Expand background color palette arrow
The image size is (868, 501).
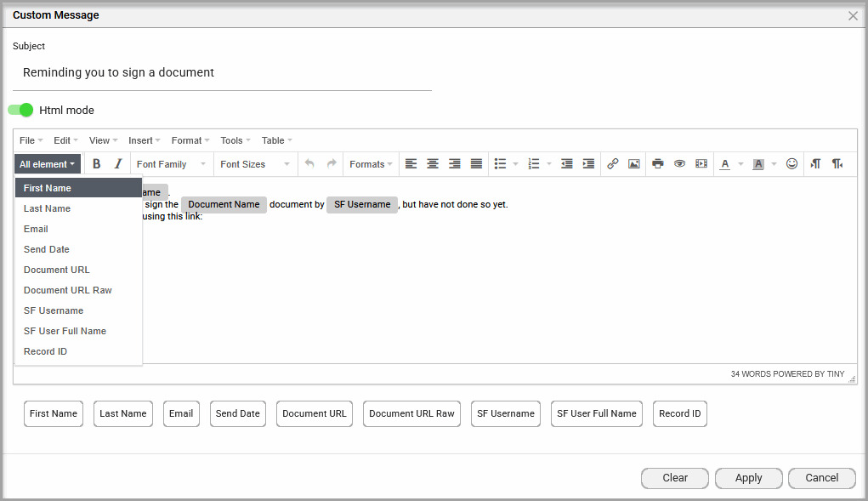(774, 164)
